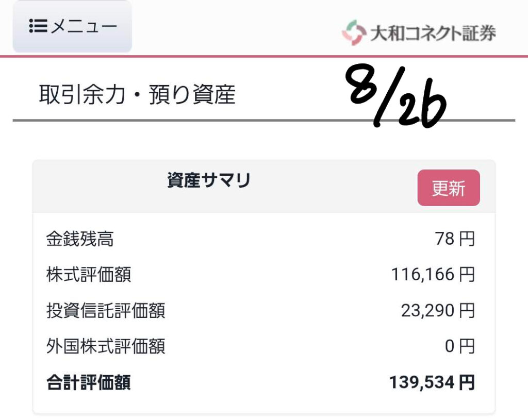Click the handwritten 8/26 date annotation
The width and height of the screenshot is (528, 420).
click(396, 95)
